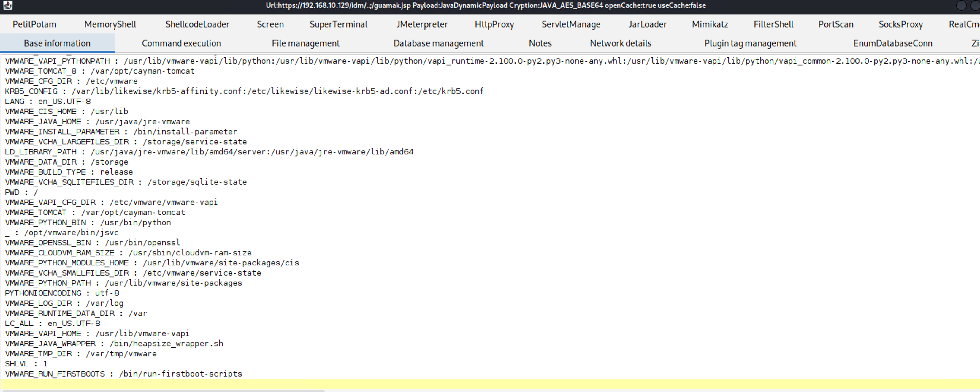Click the application icon in title bar
The width and height of the screenshot is (980, 392).
pos(8,5)
